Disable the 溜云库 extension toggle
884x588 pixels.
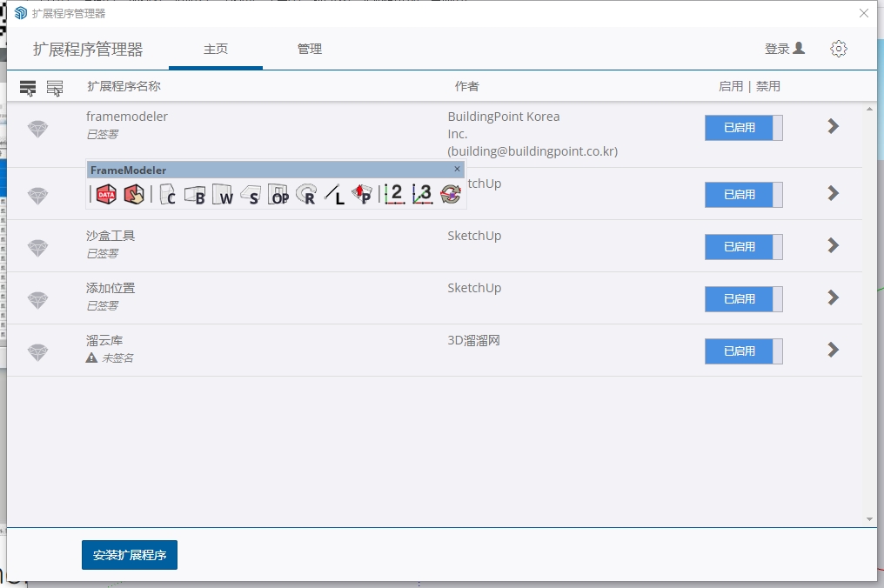744,351
